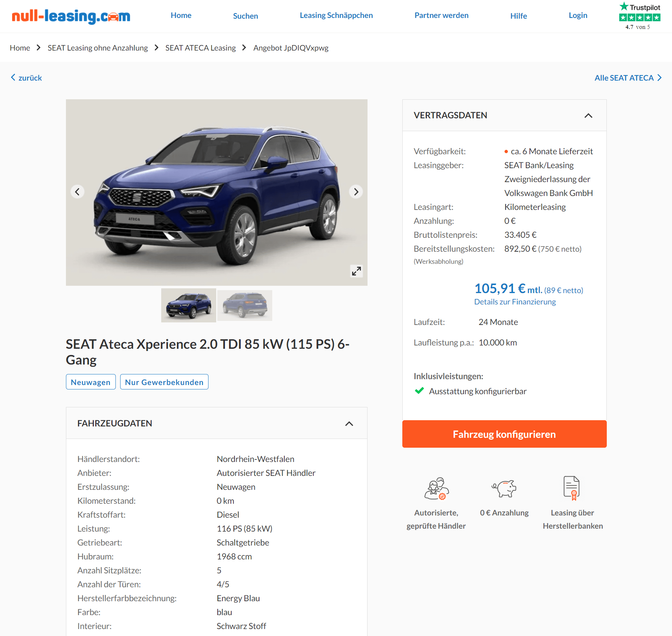Click the piggy bank 0 € Anzahlung icon

coord(504,488)
